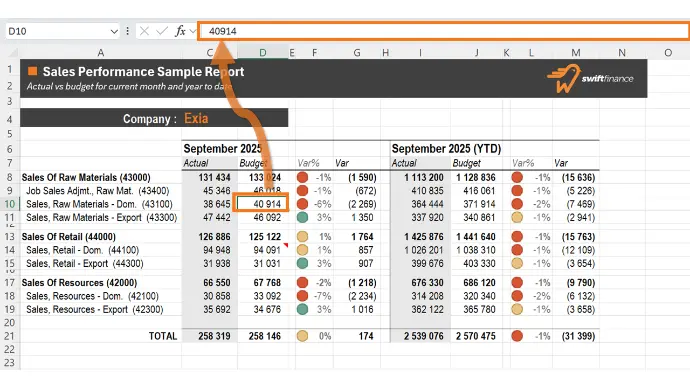Click yellow indicator in Sales Of Retail row

coord(302,237)
